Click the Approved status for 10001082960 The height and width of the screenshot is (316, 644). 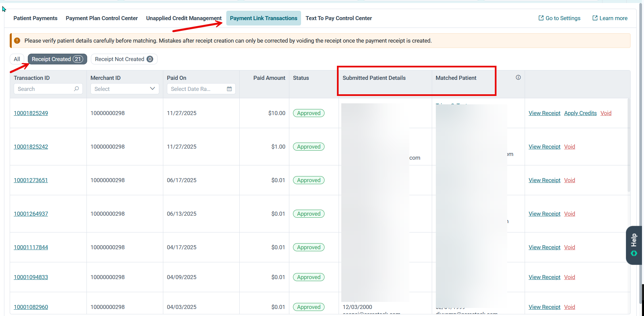pos(309,307)
